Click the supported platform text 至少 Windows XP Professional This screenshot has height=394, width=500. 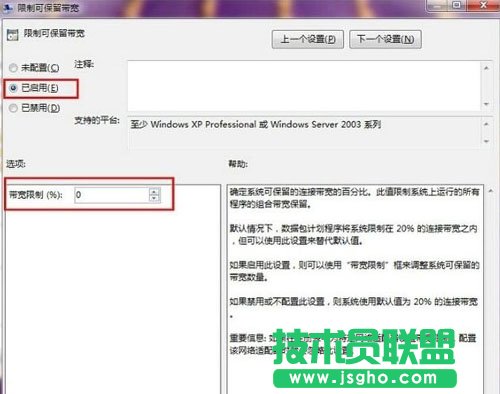256,125
